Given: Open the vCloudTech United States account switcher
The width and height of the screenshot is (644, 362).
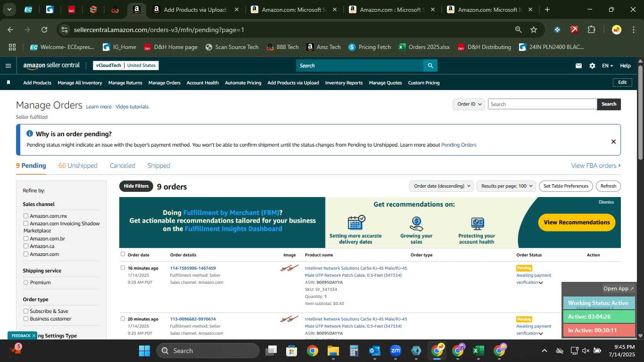Looking at the screenshot, I should [x=126, y=66].
